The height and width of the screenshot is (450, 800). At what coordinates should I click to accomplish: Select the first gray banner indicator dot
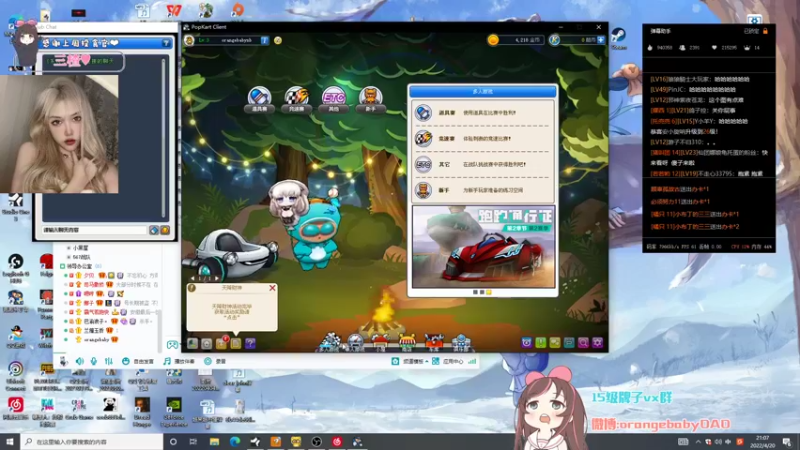click(476, 292)
